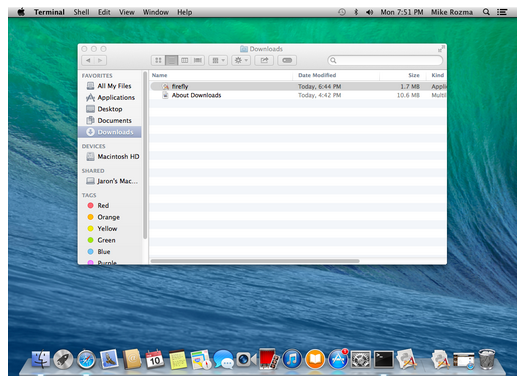The height and width of the screenshot is (380, 526).
Task: Switch Finder to column view
Action: (x=185, y=60)
